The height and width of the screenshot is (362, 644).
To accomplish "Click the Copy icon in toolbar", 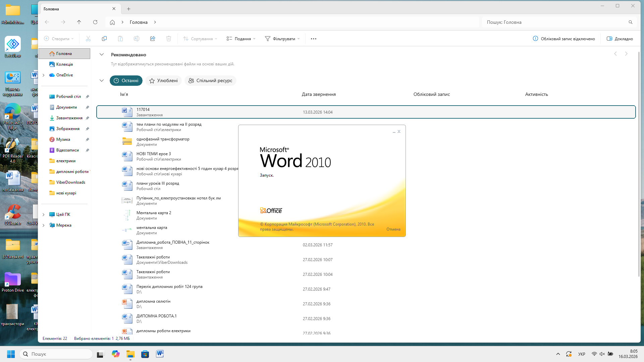I will click(104, 39).
